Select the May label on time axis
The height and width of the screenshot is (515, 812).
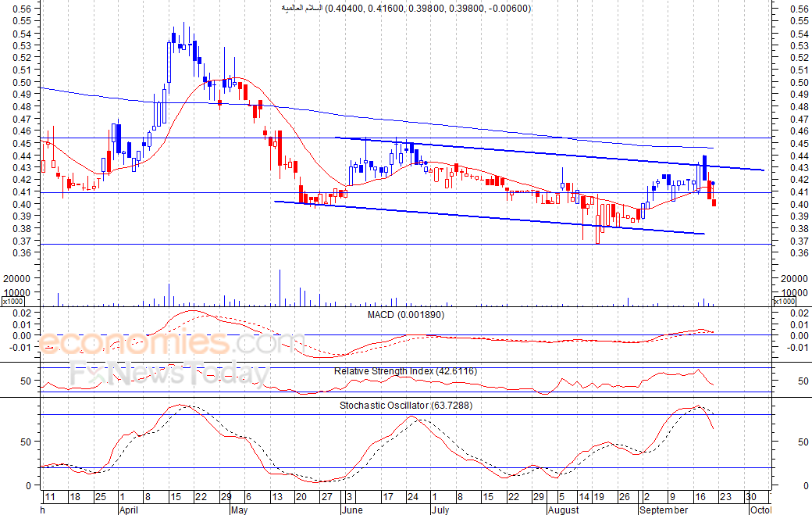pos(239,510)
